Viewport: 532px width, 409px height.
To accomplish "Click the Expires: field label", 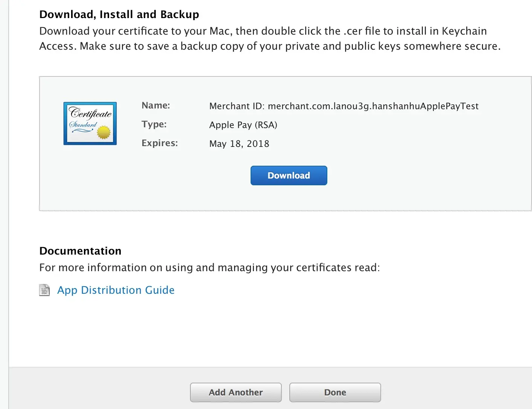I will pos(160,143).
